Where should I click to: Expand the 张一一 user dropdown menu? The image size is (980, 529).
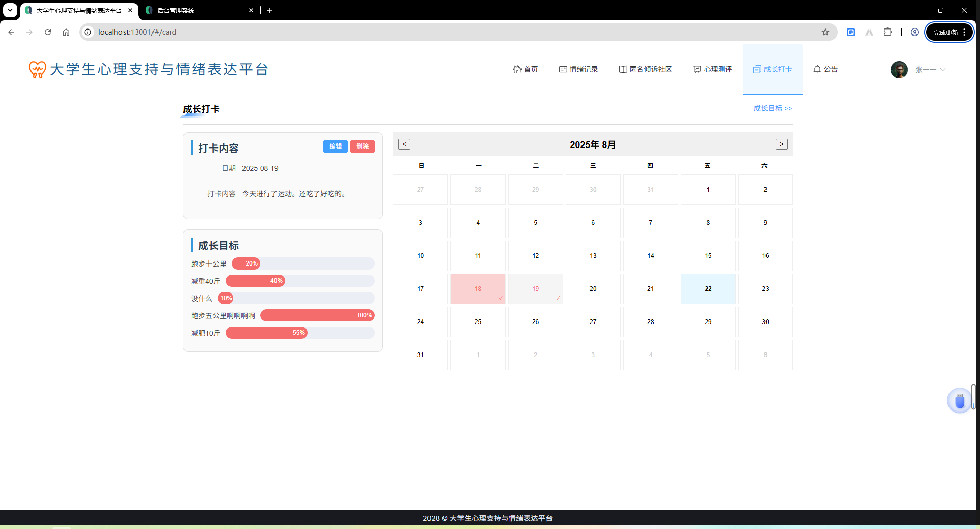click(x=931, y=69)
